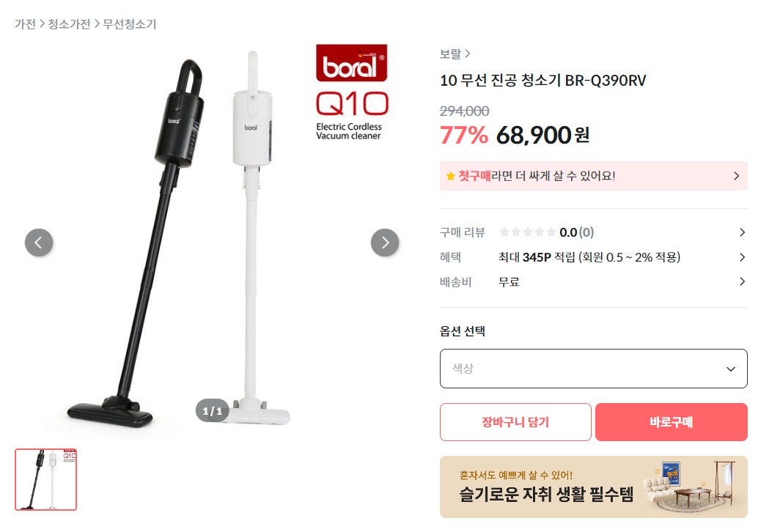Navigate to 청소가전 breadcrumb
769x532 pixels.
(69, 24)
